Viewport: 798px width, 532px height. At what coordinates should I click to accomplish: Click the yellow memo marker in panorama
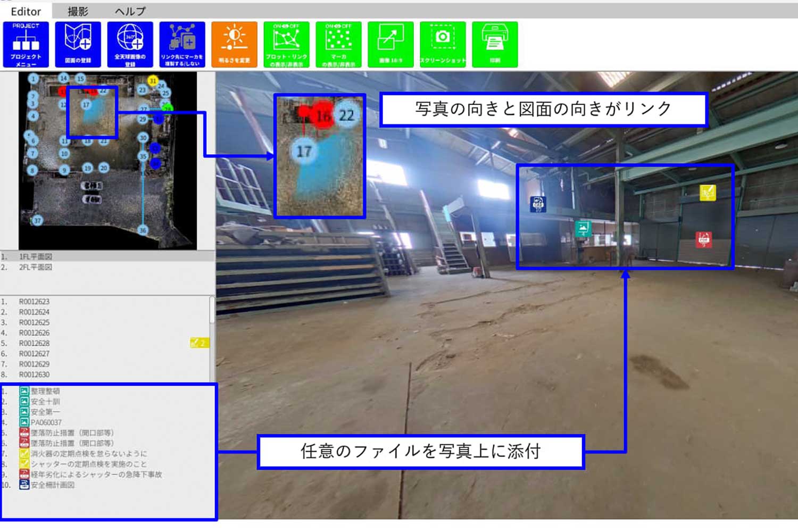708,193
